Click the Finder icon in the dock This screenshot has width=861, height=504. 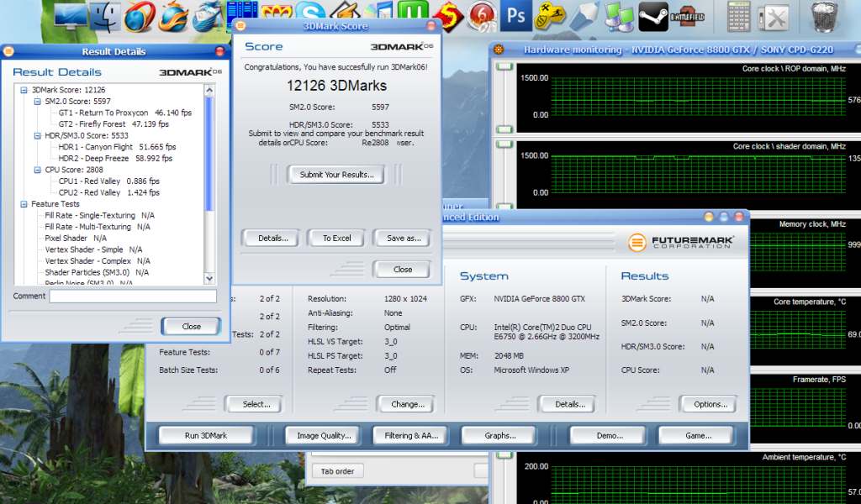104,16
